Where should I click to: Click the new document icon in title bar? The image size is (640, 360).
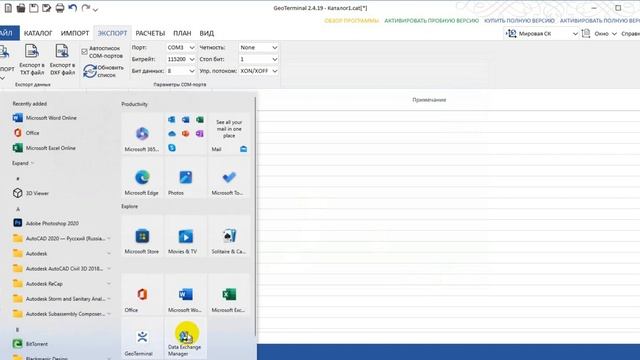pyautogui.click(x=8, y=8)
